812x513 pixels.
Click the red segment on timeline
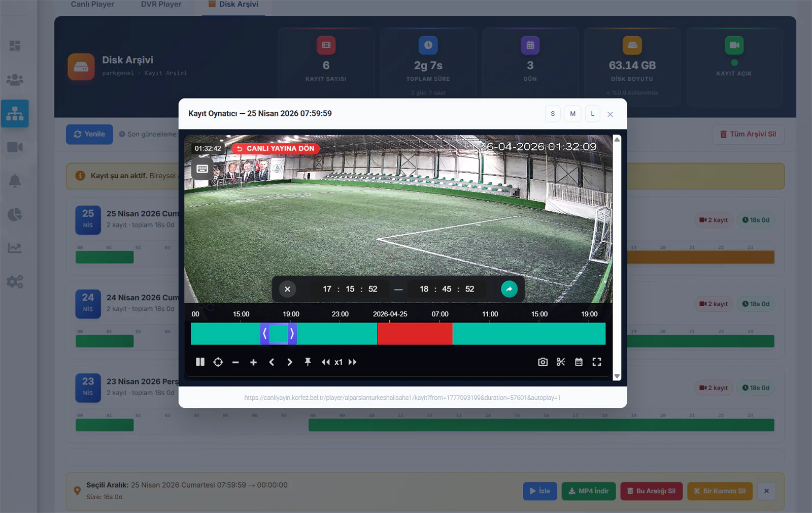(x=415, y=334)
